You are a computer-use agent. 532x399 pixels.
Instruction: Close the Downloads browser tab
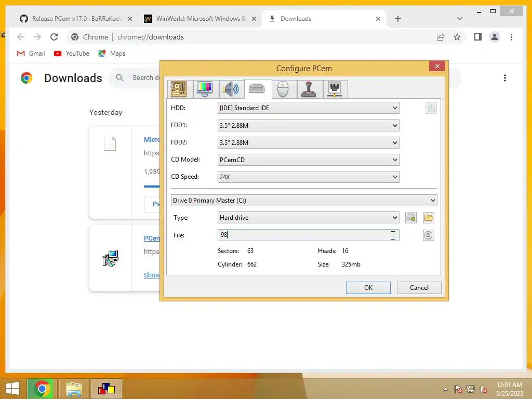pos(378,19)
